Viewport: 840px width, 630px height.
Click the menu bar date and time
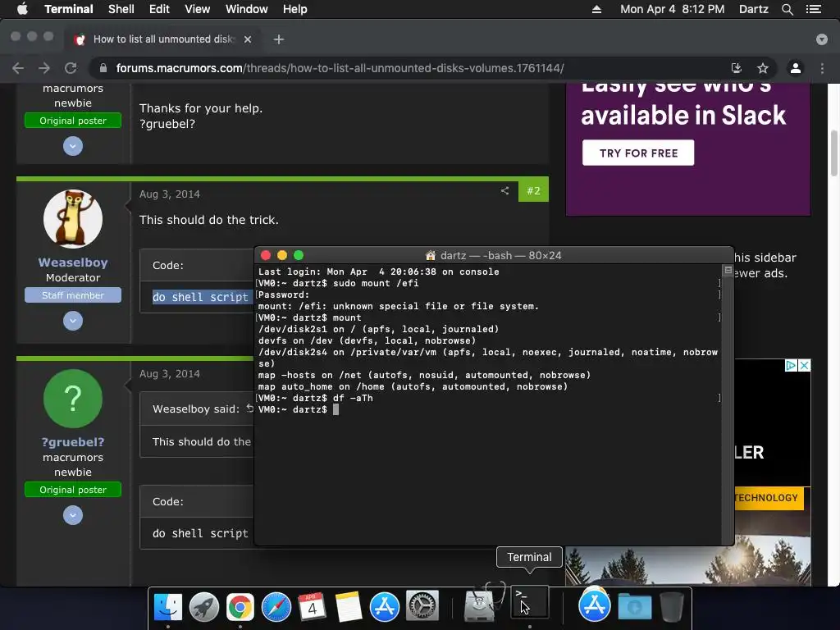tap(673, 9)
